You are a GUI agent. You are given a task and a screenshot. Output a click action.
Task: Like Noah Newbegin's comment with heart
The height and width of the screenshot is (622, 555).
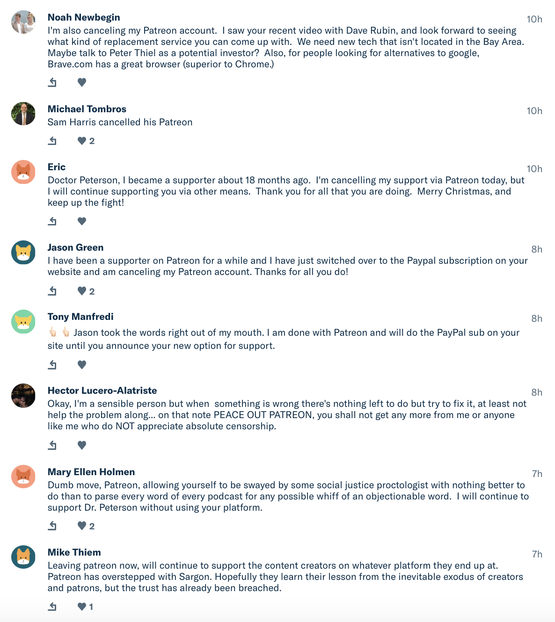pos(82,83)
